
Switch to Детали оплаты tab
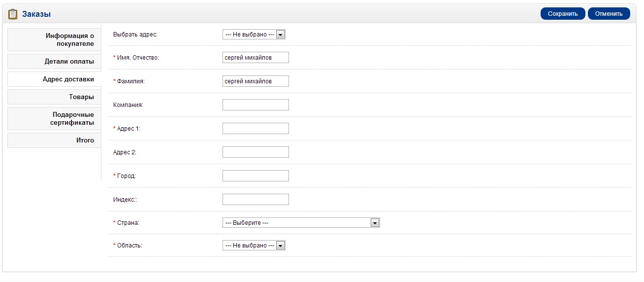(x=54, y=62)
